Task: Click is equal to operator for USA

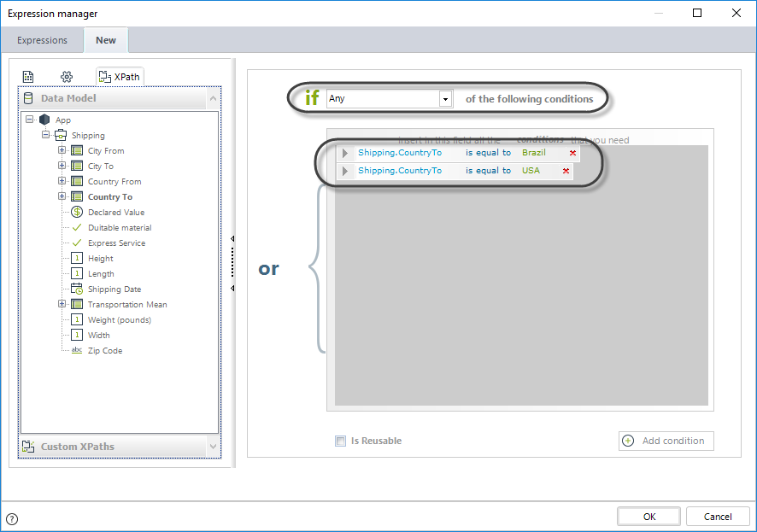Action: 488,170
